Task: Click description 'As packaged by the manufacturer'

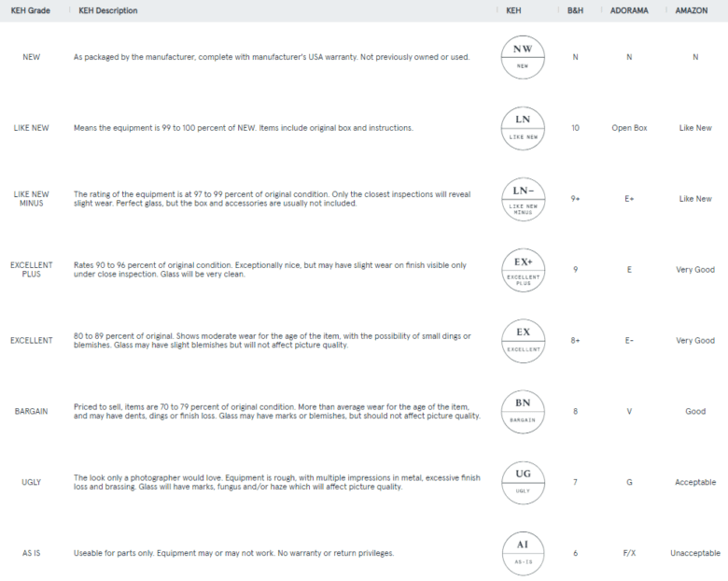Action: [x=272, y=57]
